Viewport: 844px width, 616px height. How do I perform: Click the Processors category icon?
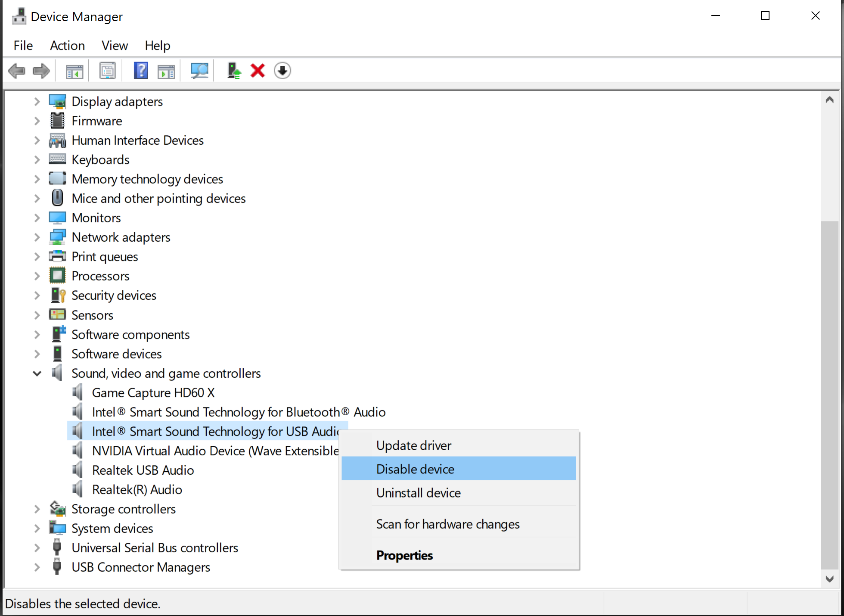pyautogui.click(x=57, y=276)
